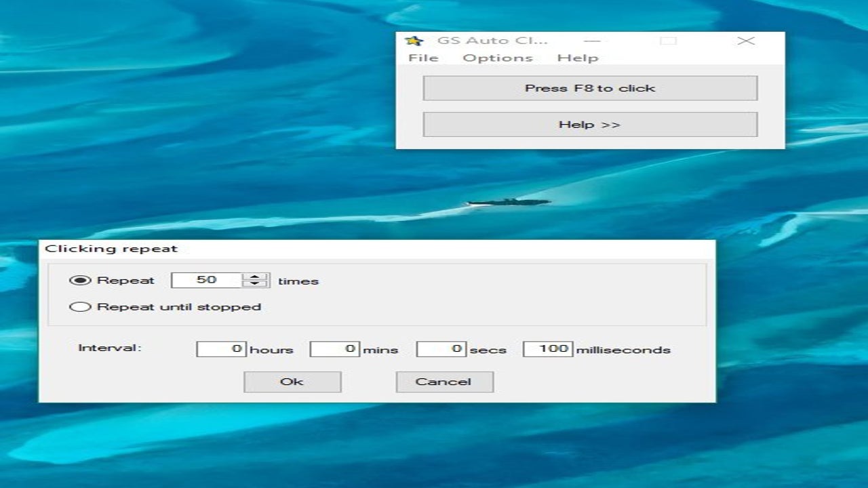Screen dimensions: 868x488
Task: Click the secs interval field
Action: 441,348
